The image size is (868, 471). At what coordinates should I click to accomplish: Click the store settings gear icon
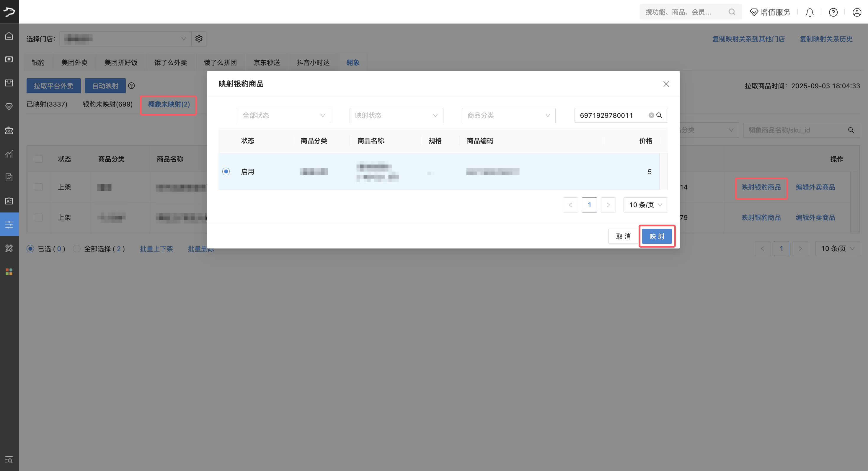coord(199,39)
